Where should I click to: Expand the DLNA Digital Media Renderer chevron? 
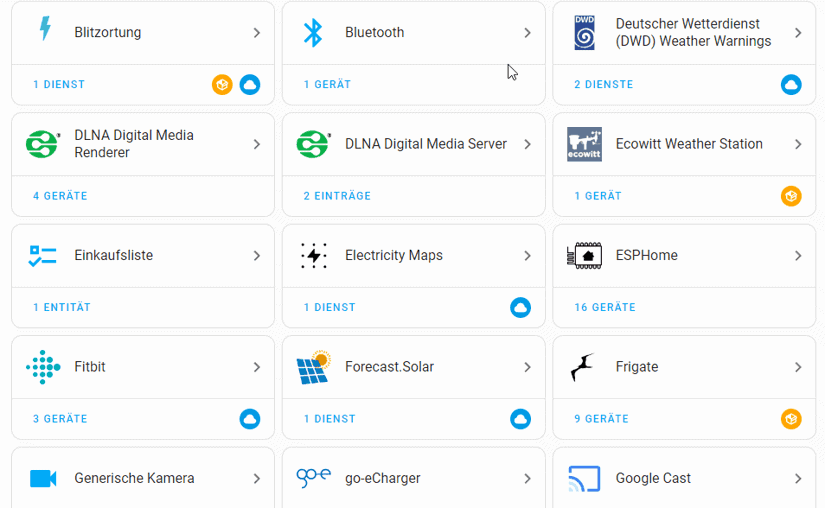[x=257, y=144]
